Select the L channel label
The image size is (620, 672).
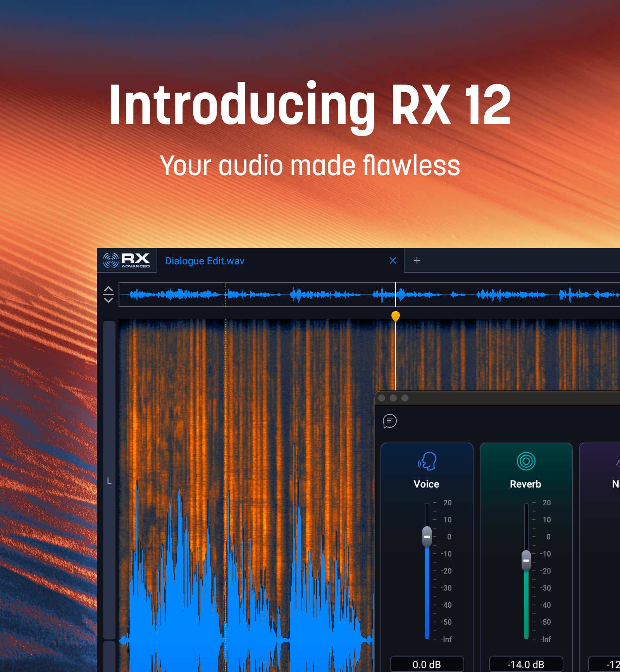click(109, 481)
